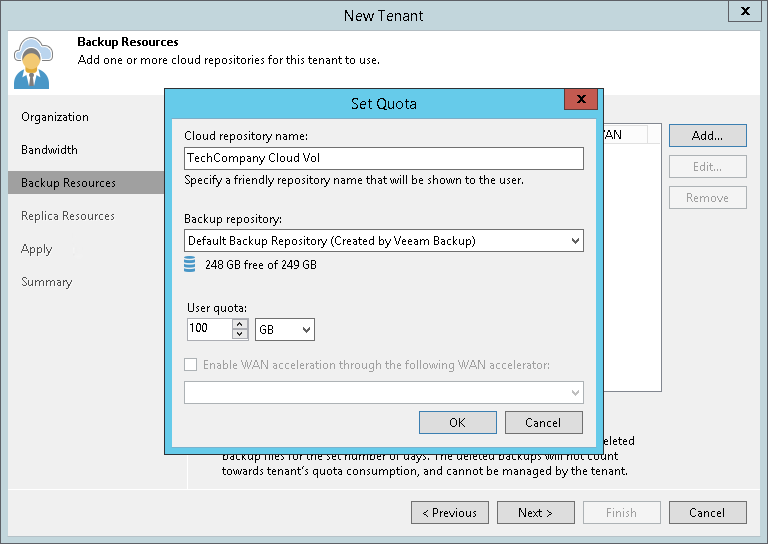Screen dimensions: 768x544
Task: Click '248 GB free of 249 GB' text
Action: [261, 265]
